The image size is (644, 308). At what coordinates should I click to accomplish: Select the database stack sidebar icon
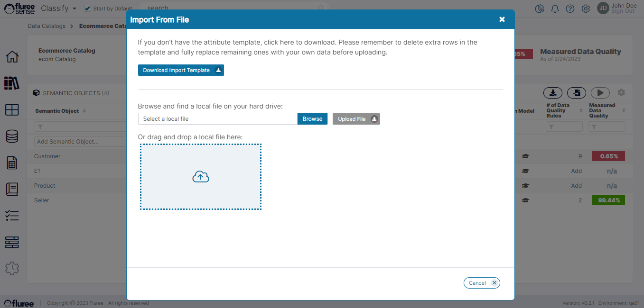coord(12,136)
